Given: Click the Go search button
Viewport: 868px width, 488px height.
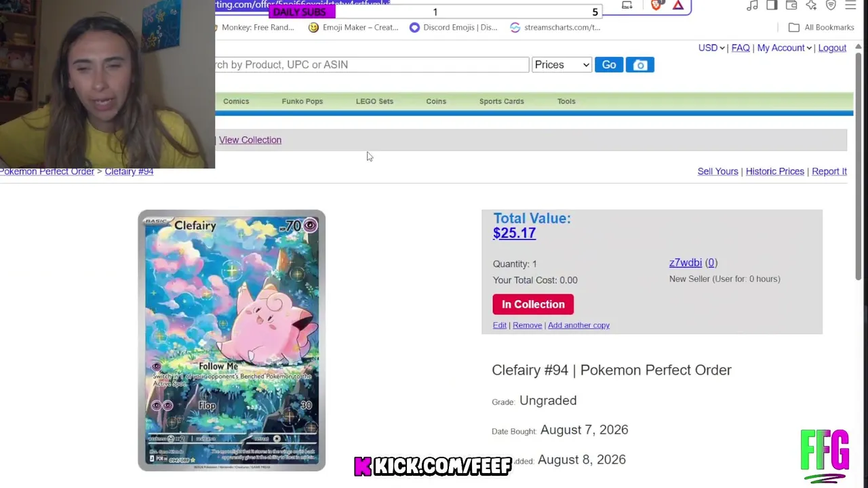Looking at the screenshot, I should click(x=609, y=65).
